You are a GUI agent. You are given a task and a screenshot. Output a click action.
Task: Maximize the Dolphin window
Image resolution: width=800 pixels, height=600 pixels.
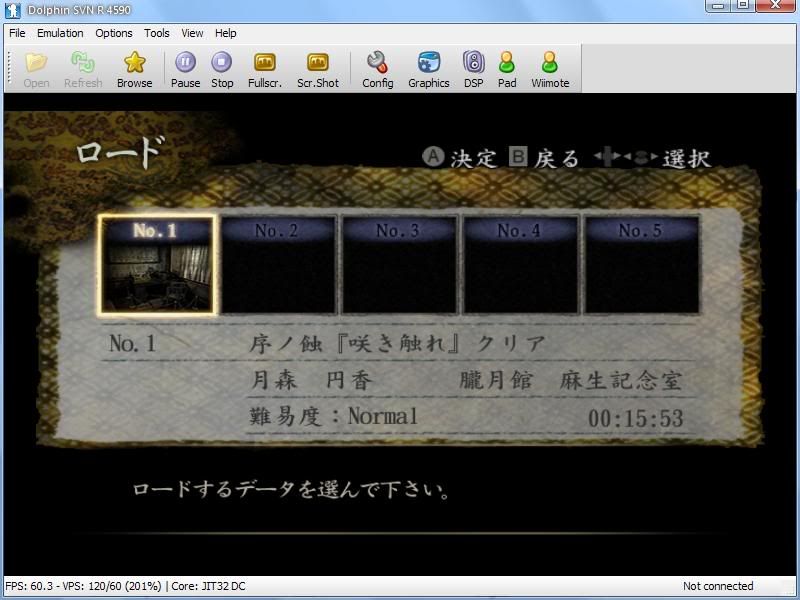(x=743, y=5)
